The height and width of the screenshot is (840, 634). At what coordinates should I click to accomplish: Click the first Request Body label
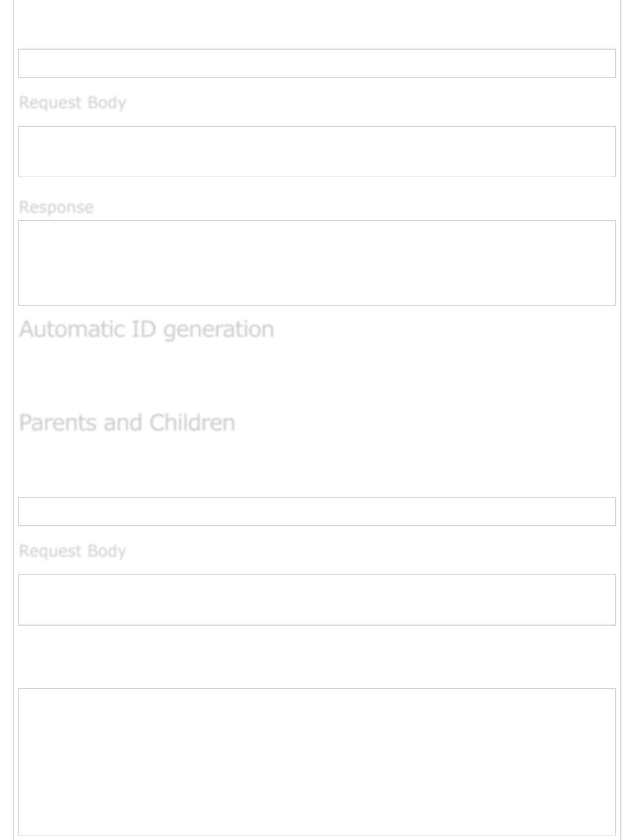73,103
